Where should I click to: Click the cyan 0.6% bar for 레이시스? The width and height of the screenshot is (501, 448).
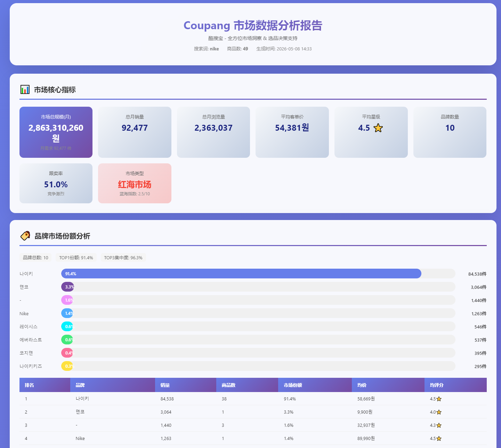pyautogui.click(x=67, y=326)
